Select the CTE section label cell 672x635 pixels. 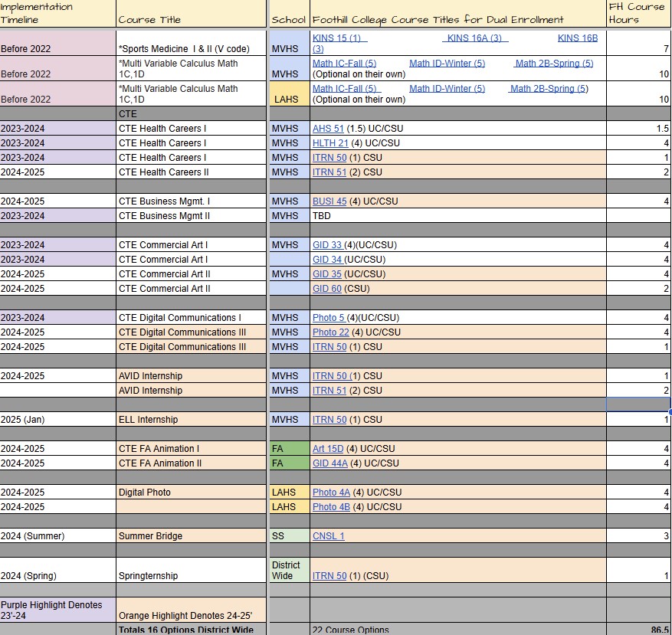[191, 114]
